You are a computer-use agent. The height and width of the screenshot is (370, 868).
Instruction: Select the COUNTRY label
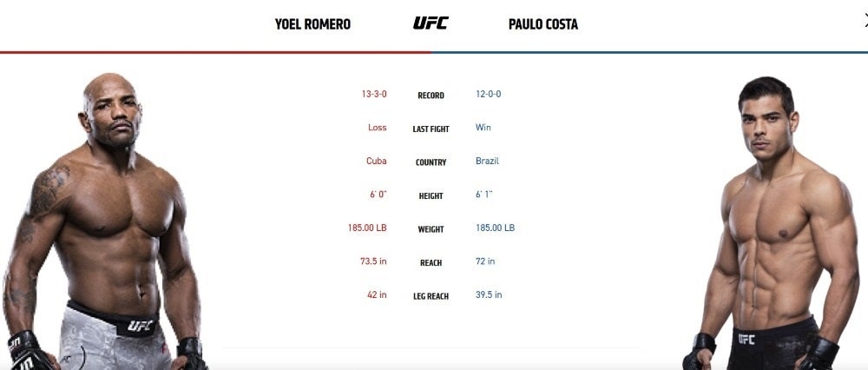click(431, 162)
